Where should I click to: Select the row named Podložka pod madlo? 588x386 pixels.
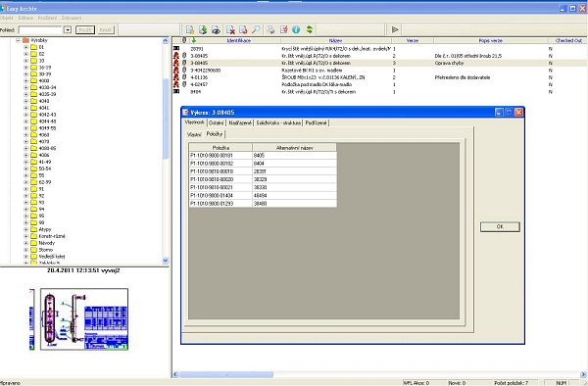point(317,84)
